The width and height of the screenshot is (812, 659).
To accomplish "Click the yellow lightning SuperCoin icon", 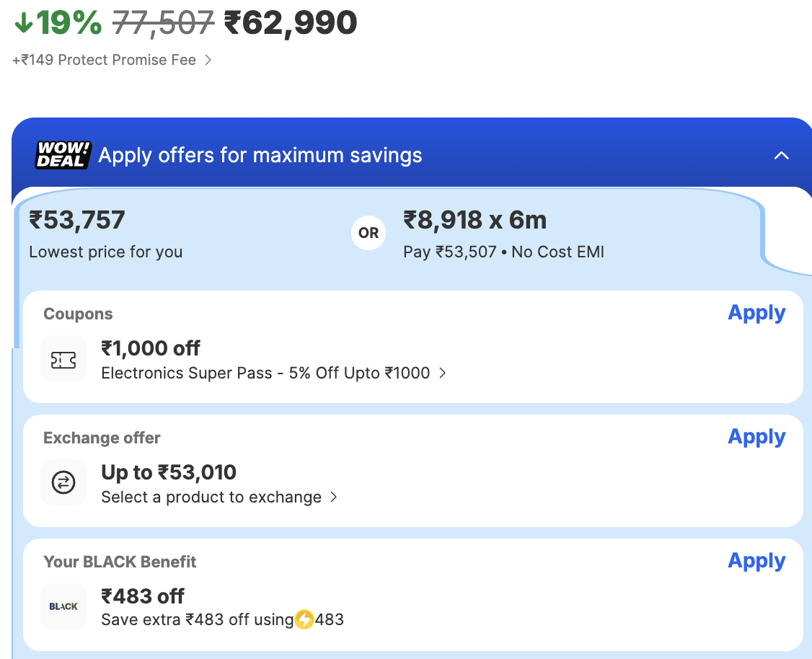I will [x=304, y=619].
